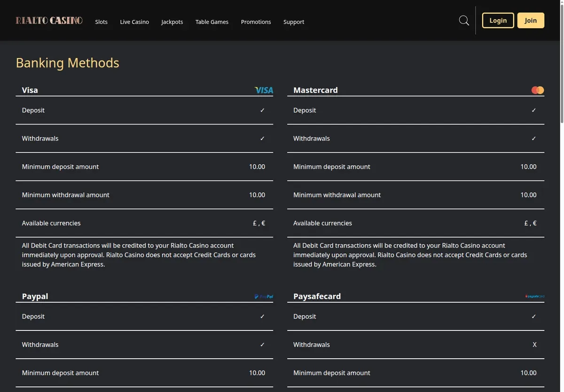Screen dimensions: 564x392
Task: Click Visa "Available currencies" label
Action: [51, 223]
